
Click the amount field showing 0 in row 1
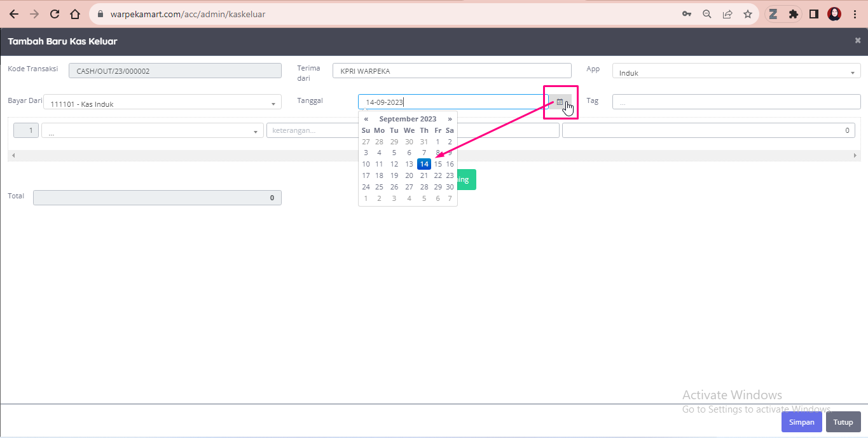point(708,130)
